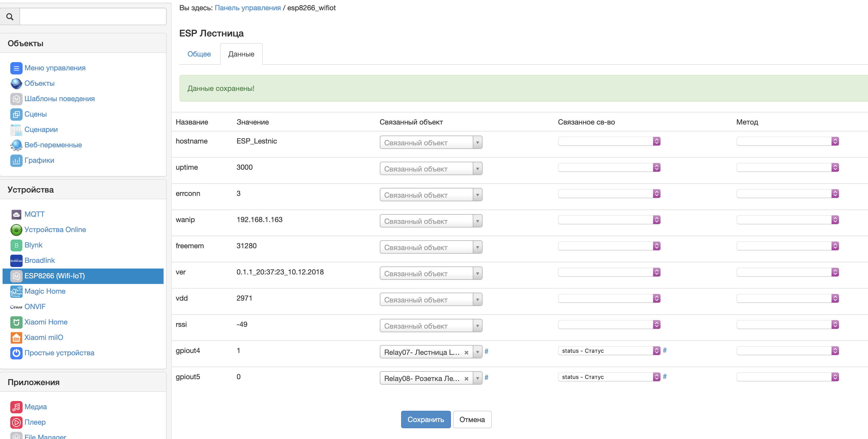
Task: Click the Blynk icon in sidebar
Action: pos(16,245)
